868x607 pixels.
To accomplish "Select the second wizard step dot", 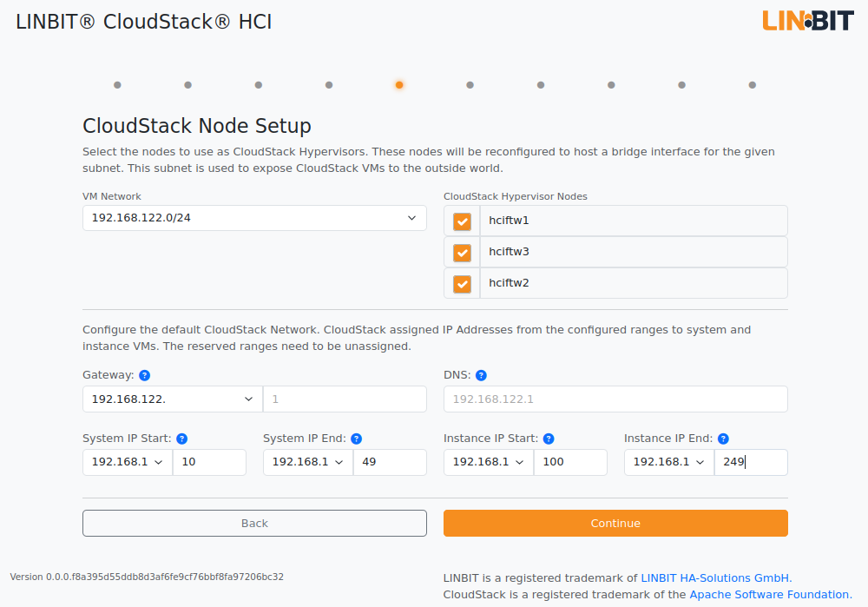I will click(x=187, y=85).
